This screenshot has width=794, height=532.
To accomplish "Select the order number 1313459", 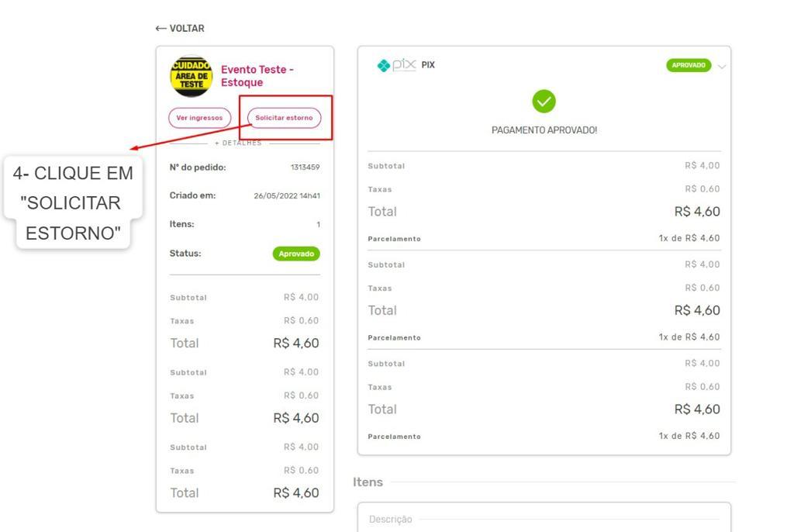I will pyautogui.click(x=305, y=168).
